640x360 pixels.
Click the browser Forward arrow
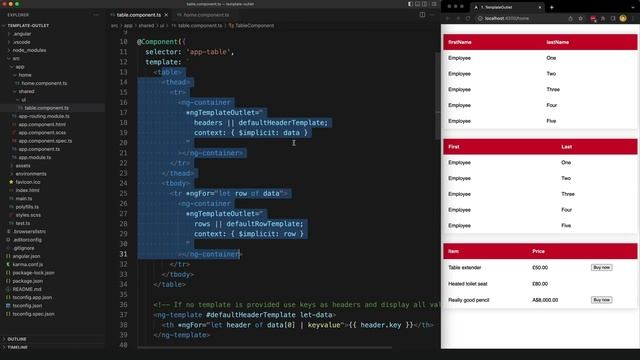458,18
